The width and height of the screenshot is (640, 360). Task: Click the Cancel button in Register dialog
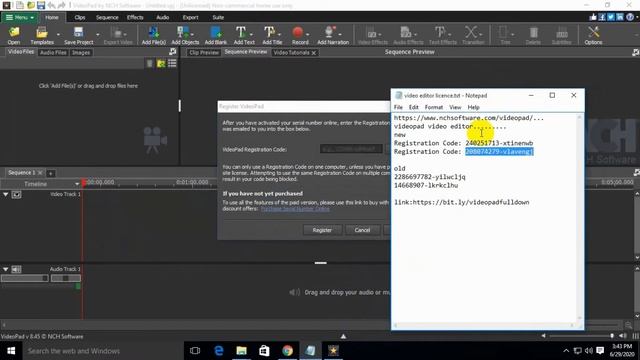(x=362, y=230)
